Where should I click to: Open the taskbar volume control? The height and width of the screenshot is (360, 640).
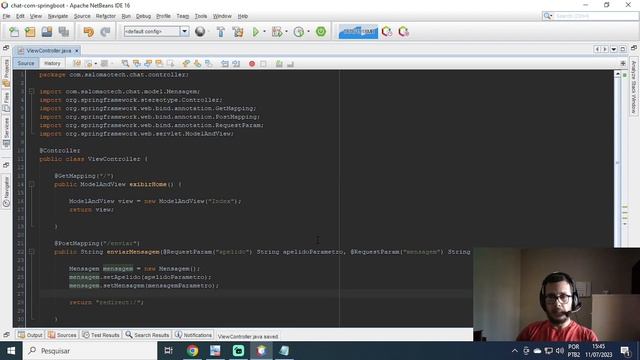(560, 351)
